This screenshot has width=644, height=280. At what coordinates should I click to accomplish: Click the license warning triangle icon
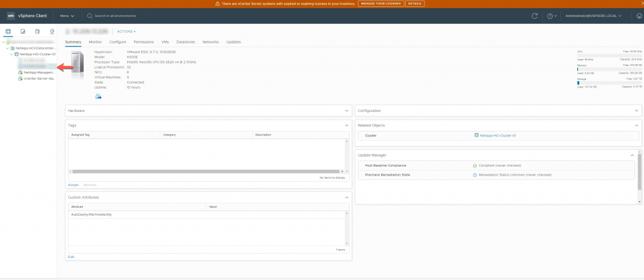(218, 4)
